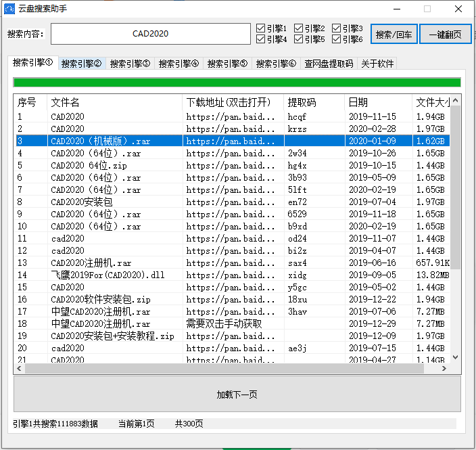Open the 查网盘提取码 tab

(329, 64)
